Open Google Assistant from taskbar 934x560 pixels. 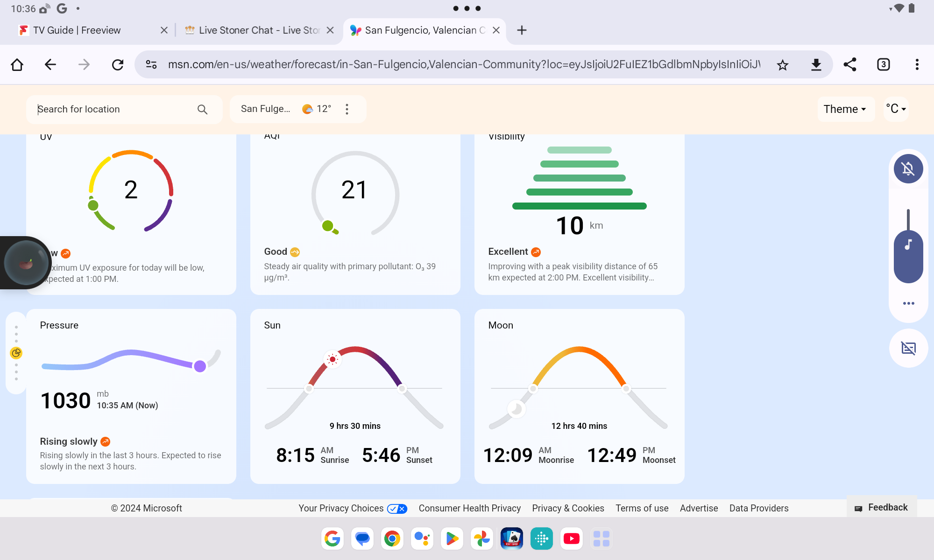(422, 539)
